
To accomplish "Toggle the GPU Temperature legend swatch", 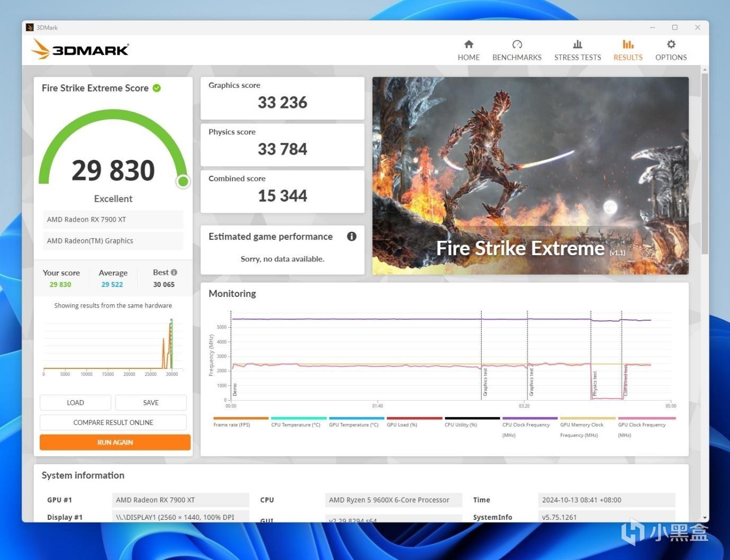I will click(x=356, y=418).
